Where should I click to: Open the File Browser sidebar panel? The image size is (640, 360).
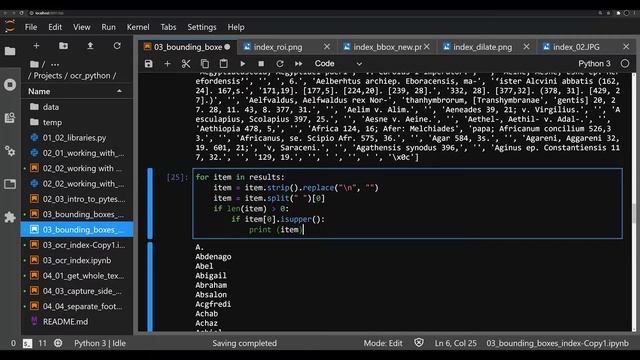coord(10,51)
